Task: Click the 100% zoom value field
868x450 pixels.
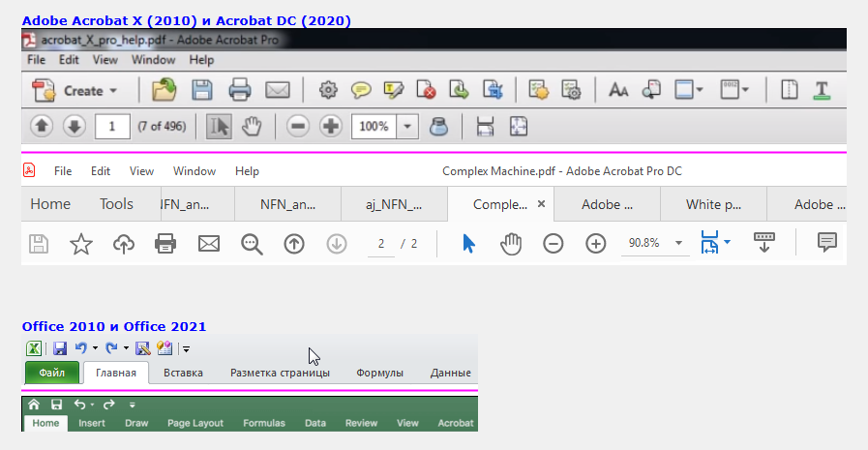Action: [x=374, y=126]
